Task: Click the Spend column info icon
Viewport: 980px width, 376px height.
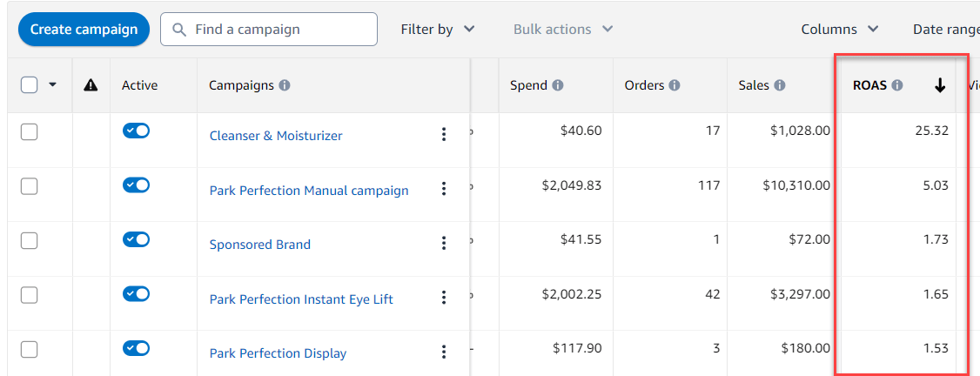Action: click(x=558, y=85)
